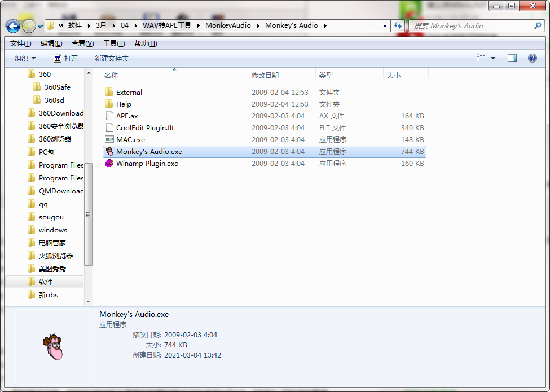The height and width of the screenshot is (392, 550).
Task: Click the Winamp Plugin.exe file name
Action: pyautogui.click(x=147, y=164)
